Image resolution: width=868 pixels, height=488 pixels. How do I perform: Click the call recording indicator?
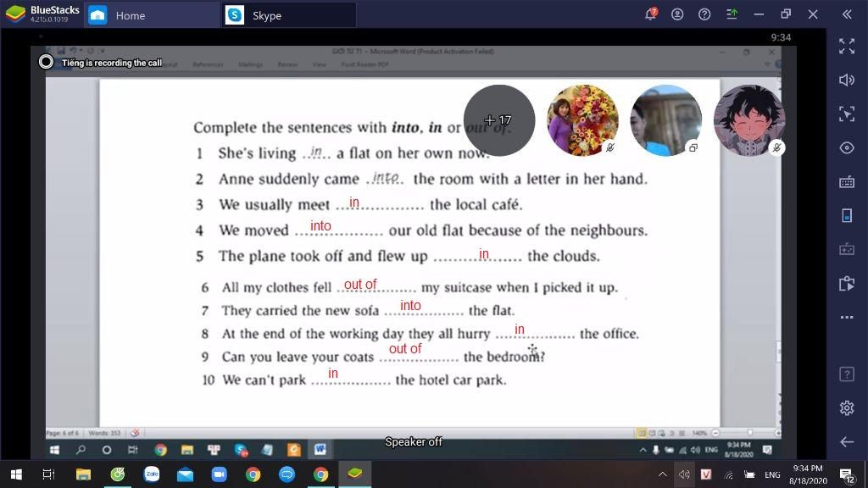click(46, 62)
